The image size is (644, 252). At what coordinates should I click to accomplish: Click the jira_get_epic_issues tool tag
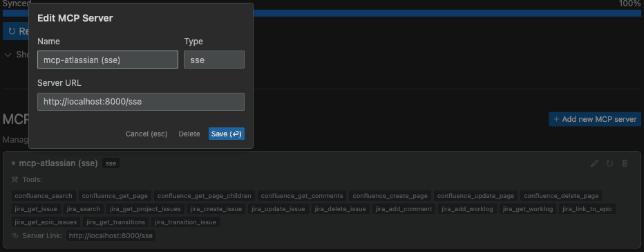pos(46,222)
